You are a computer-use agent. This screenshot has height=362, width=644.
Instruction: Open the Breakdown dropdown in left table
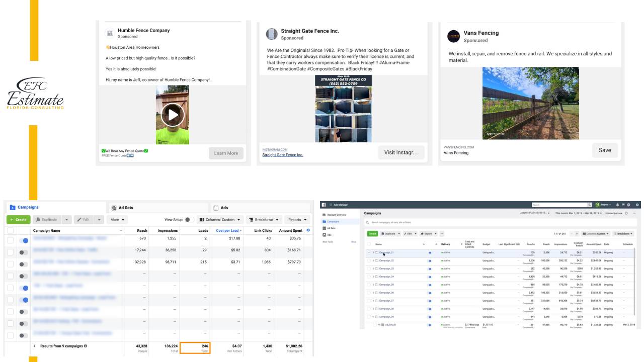click(x=264, y=220)
